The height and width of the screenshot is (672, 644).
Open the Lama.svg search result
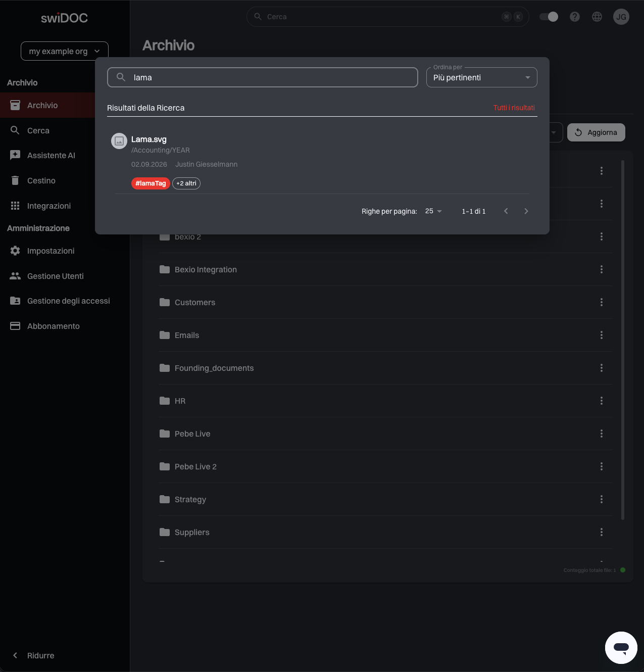(322, 161)
